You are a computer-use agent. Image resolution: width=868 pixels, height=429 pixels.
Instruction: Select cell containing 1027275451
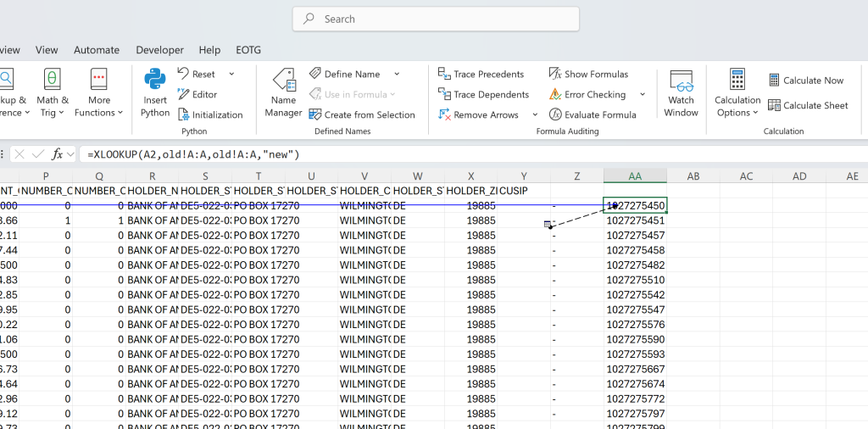635,220
